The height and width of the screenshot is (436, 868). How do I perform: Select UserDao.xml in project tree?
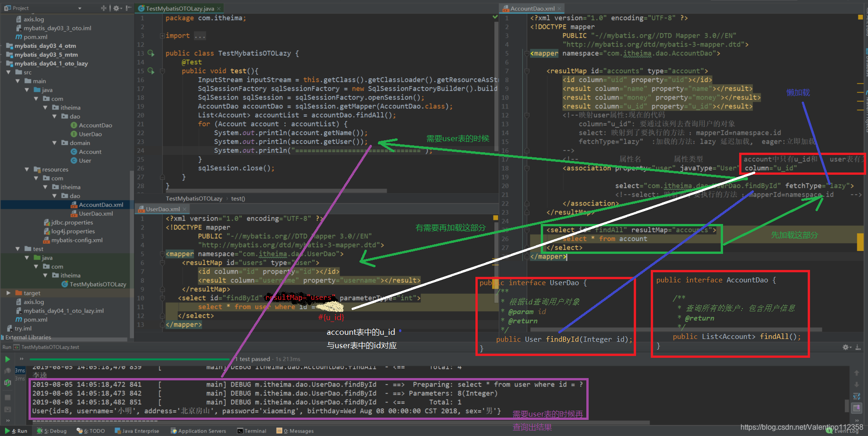click(x=92, y=213)
